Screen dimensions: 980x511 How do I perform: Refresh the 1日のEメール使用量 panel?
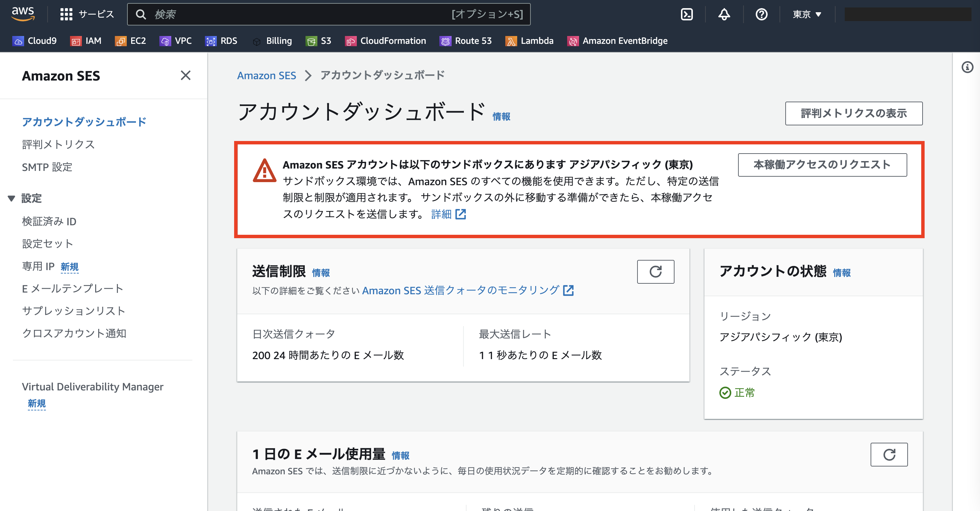tap(889, 454)
